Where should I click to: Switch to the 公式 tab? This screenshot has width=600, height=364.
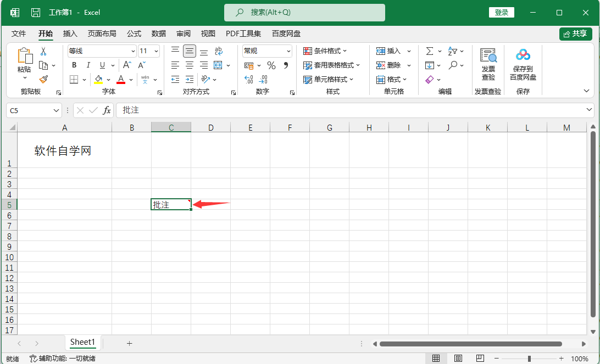pos(134,33)
